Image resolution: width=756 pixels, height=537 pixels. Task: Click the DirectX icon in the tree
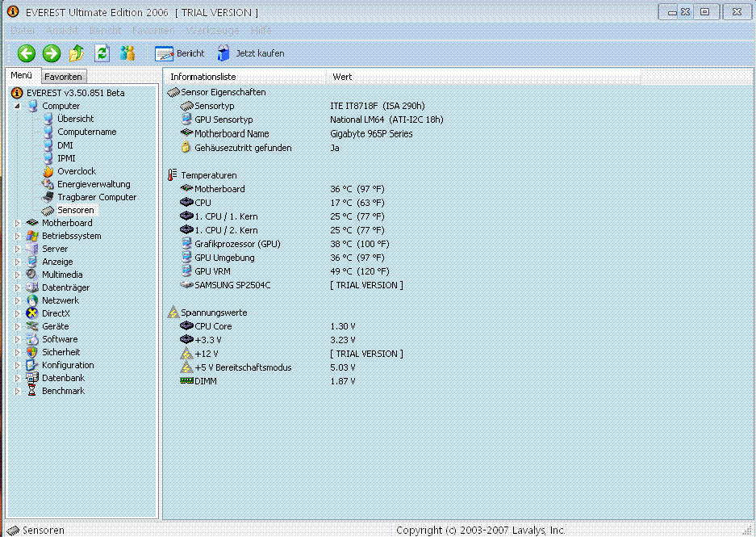click(x=32, y=313)
